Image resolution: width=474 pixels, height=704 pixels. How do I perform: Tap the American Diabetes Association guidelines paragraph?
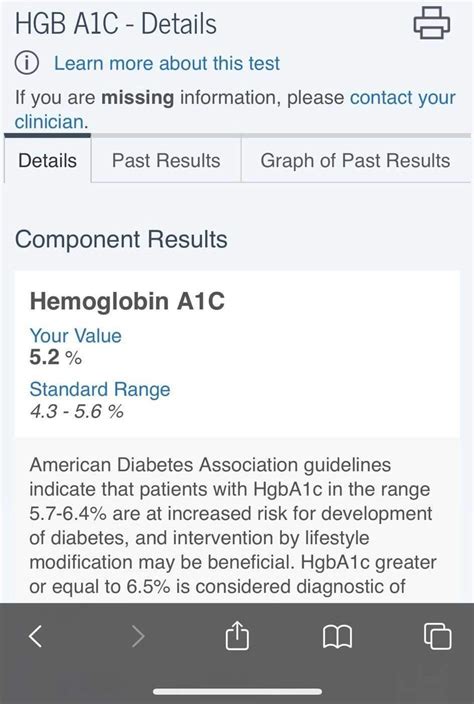click(233, 525)
